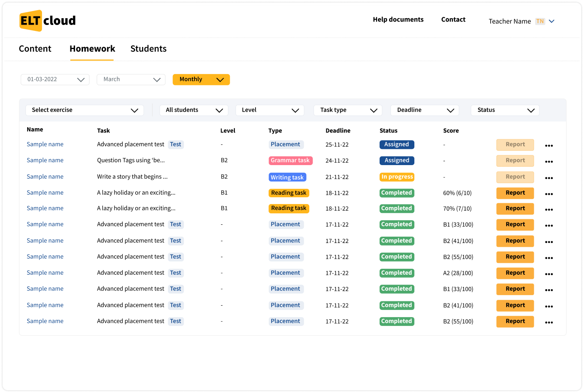
Task: View Report for the 70% (7/10) row
Action: point(515,209)
